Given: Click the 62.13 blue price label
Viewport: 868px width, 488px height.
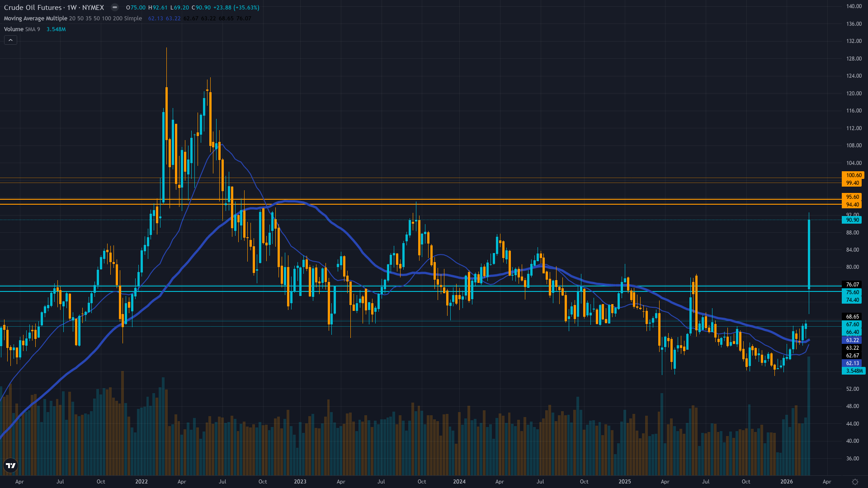Looking at the screenshot, I should [852, 363].
